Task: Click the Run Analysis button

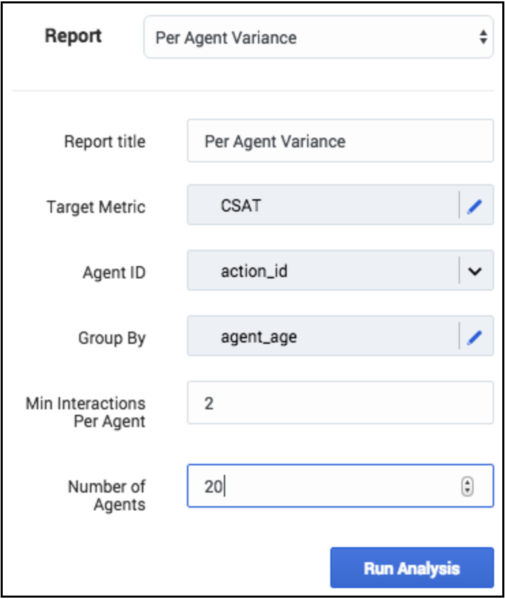Action: (412, 568)
